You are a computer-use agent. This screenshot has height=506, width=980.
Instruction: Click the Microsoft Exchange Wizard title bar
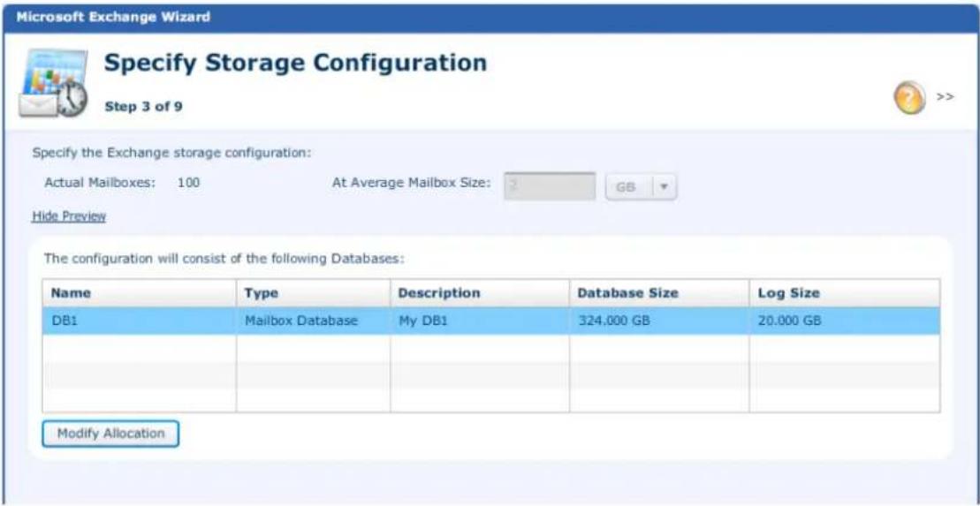[x=490, y=18]
